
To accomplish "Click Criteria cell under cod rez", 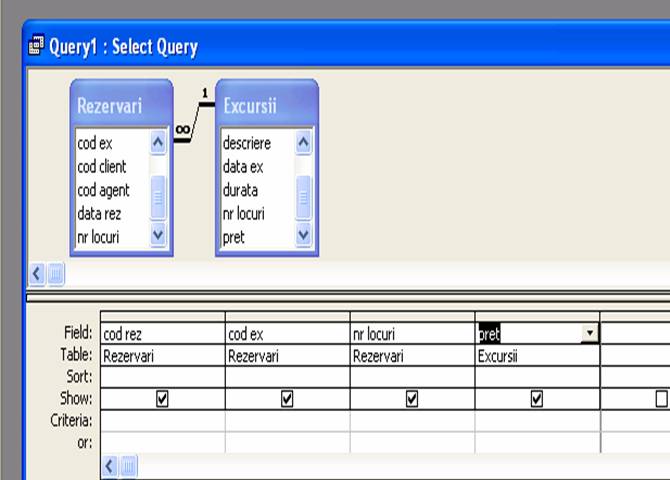I will point(163,421).
